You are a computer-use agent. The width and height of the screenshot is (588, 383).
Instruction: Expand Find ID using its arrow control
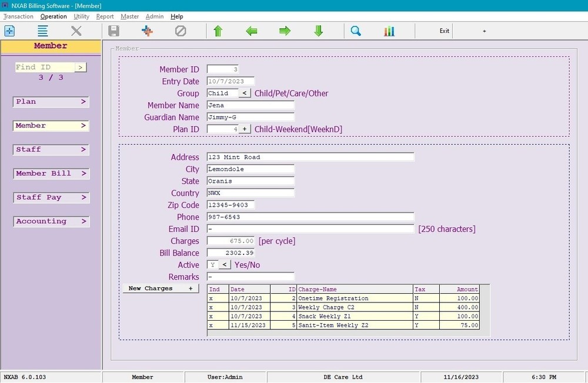(81, 67)
